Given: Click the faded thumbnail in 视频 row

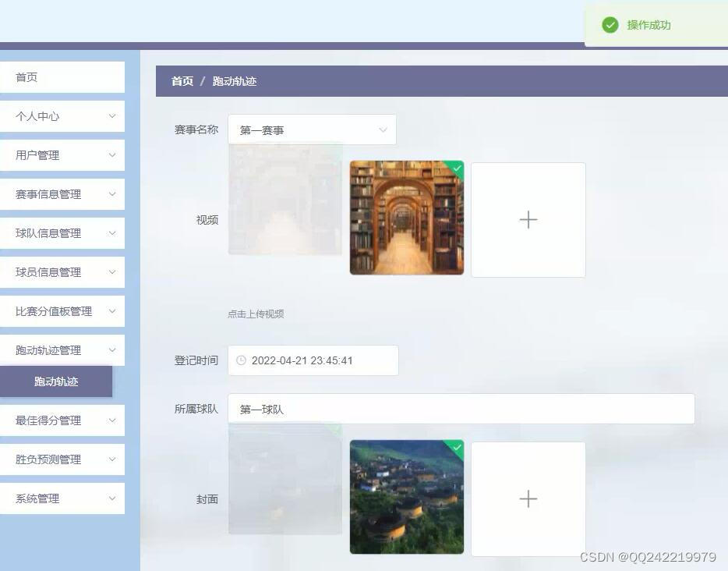Looking at the screenshot, I should tap(285, 200).
